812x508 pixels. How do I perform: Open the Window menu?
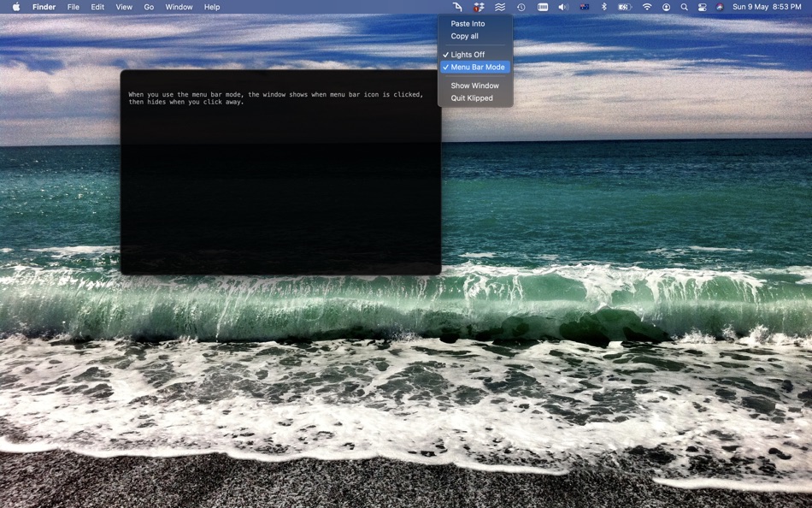pyautogui.click(x=179, y=7)
